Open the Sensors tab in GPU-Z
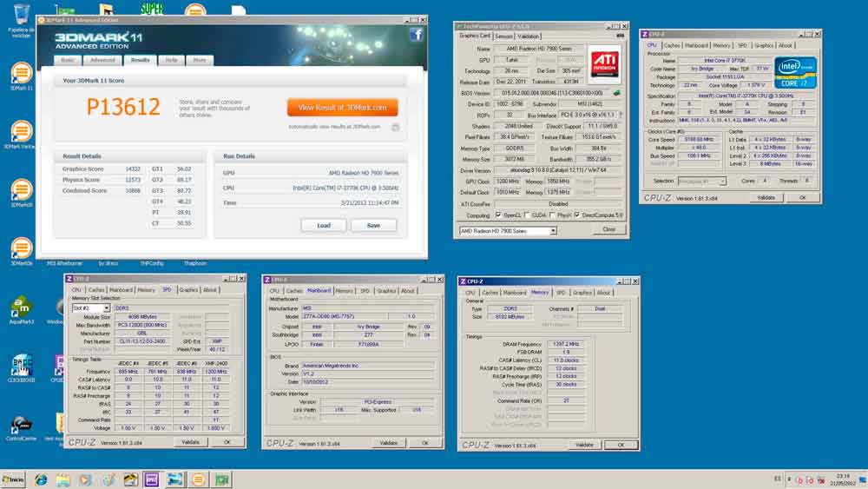 503,36
